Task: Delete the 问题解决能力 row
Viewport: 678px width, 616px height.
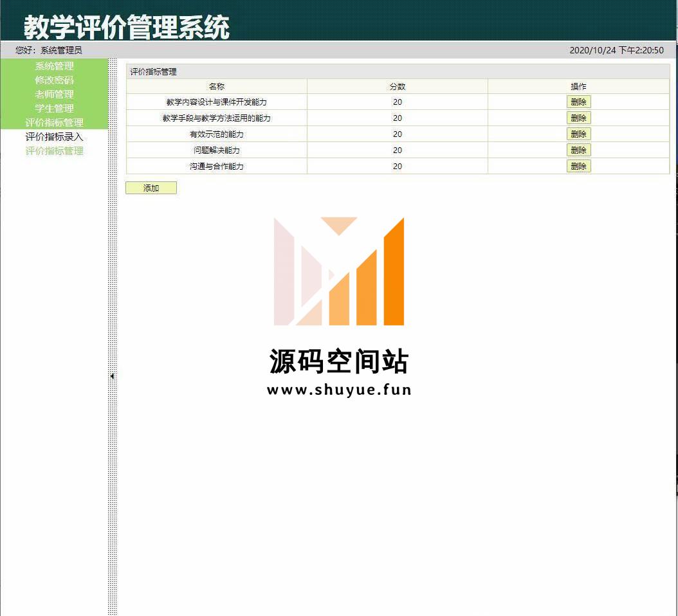Action: pos(578,150)
